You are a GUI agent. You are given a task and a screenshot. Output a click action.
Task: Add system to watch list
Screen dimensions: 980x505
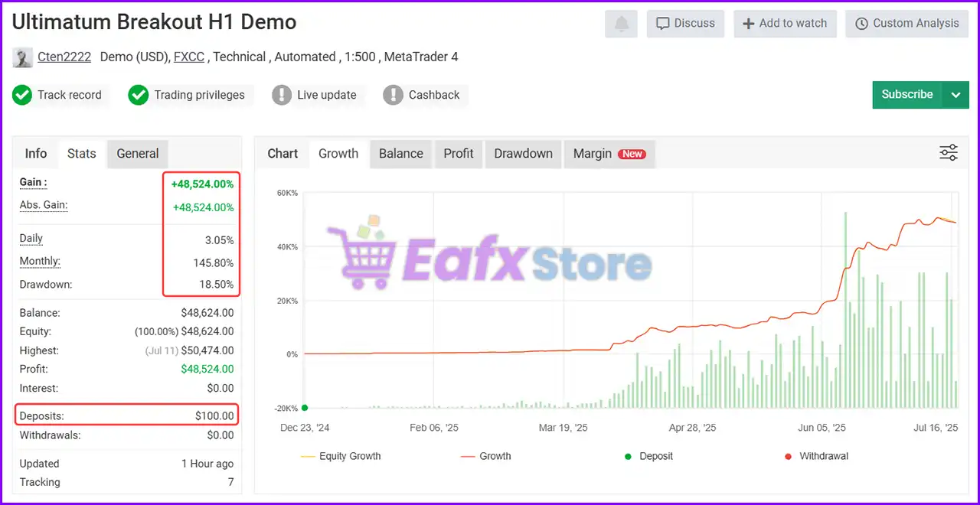click(x=785, y=24)
